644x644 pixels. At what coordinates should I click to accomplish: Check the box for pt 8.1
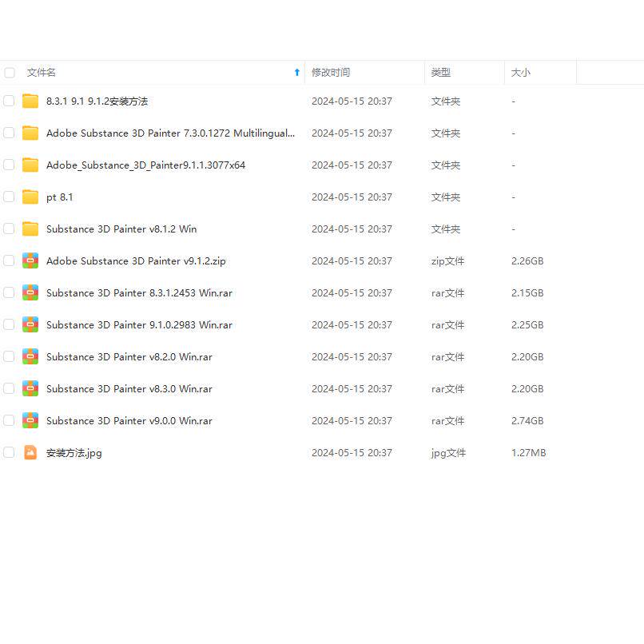pos(9,197)
